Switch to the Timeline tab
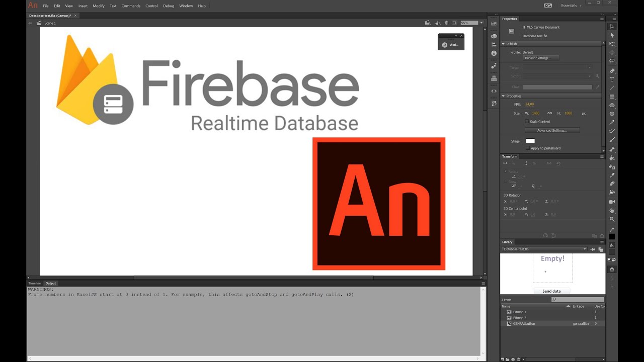This screenshot has width=644, height=362. pyautogui.click(x=35, y=283)
